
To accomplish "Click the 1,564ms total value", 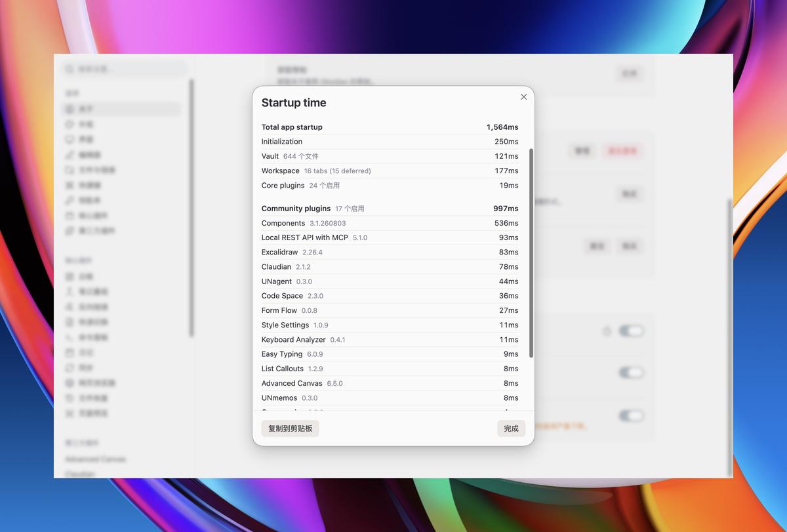I will click(502, 127).
